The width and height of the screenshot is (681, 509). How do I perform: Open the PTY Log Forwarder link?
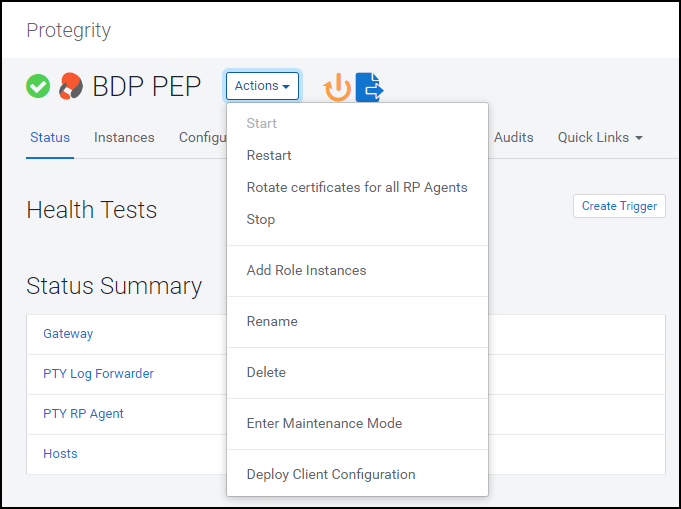pos(98,374)
